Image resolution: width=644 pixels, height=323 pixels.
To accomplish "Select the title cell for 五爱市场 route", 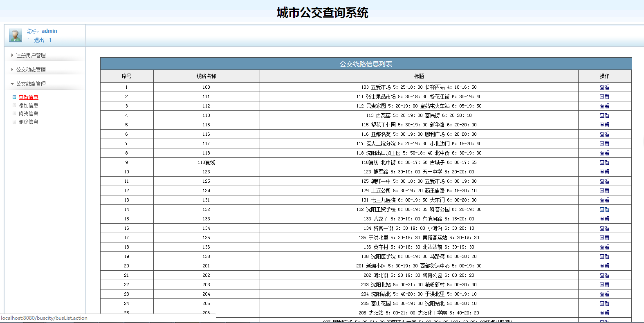I will click(419, 87).
